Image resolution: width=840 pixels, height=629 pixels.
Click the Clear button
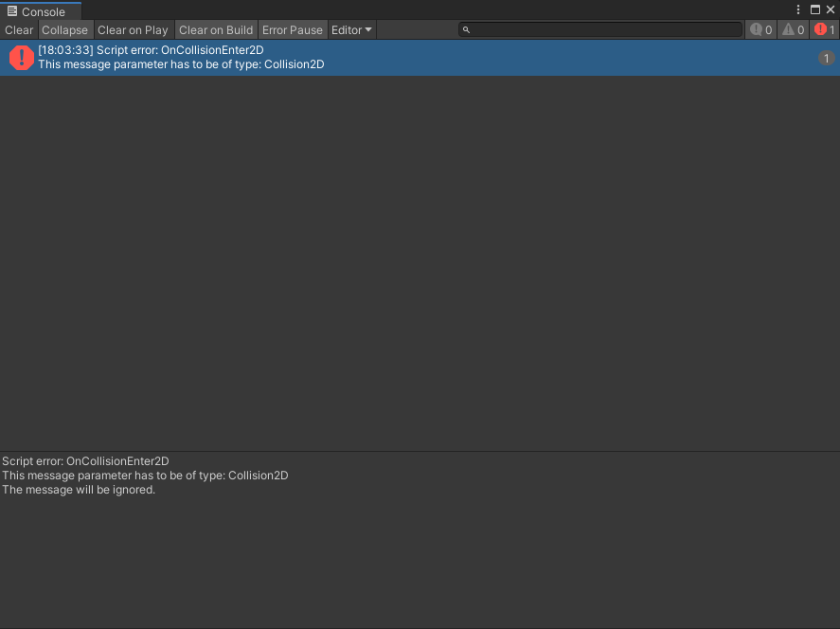click(18, 29)
